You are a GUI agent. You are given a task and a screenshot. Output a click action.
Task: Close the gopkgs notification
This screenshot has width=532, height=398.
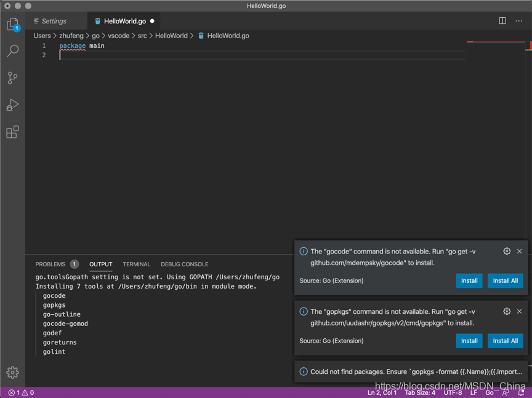point(520,311)
